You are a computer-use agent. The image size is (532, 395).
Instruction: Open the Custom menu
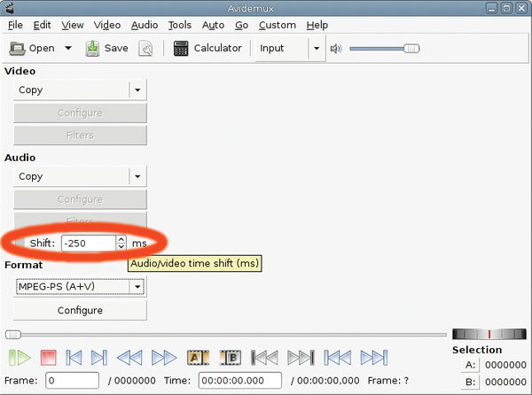[x=278, y=25]
